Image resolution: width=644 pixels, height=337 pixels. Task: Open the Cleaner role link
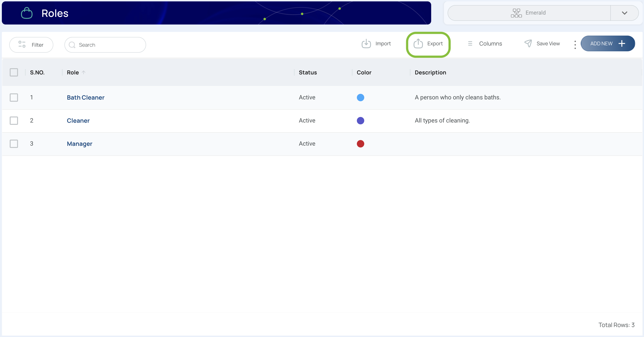pyautogui.click(x=78, y=120)
